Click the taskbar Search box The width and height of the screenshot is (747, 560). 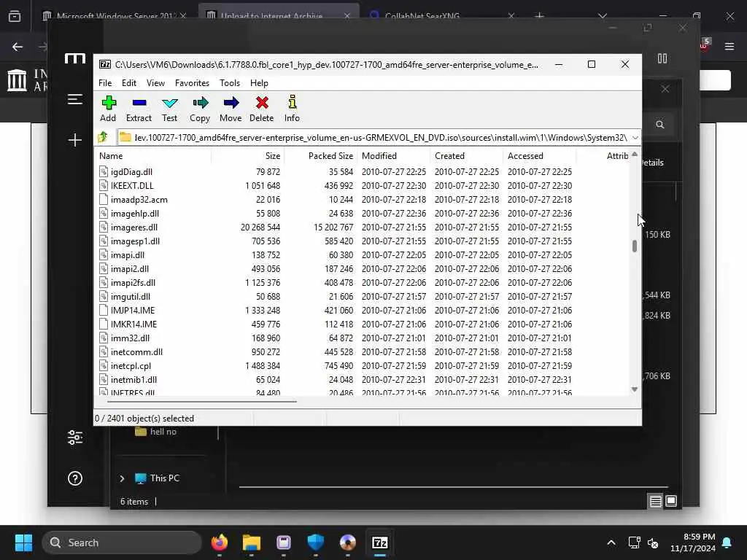pos(122,542)
